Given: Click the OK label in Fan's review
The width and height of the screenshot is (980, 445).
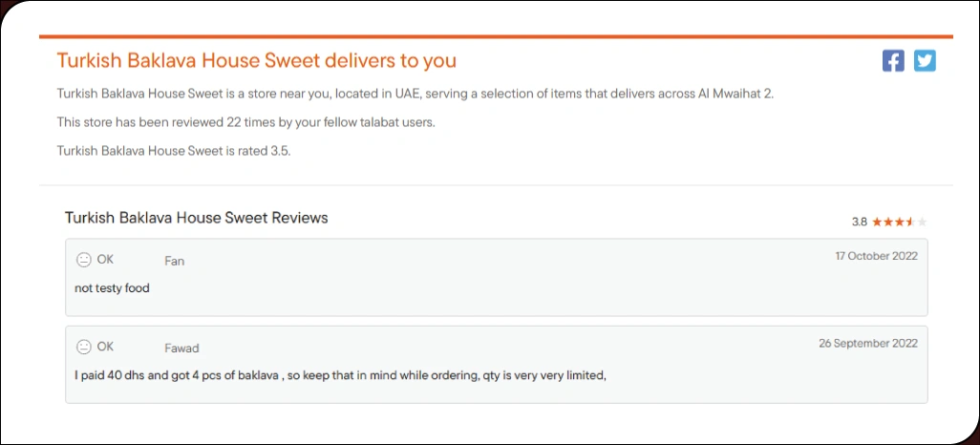Looking at the screenshot, I should click(105, 260).
